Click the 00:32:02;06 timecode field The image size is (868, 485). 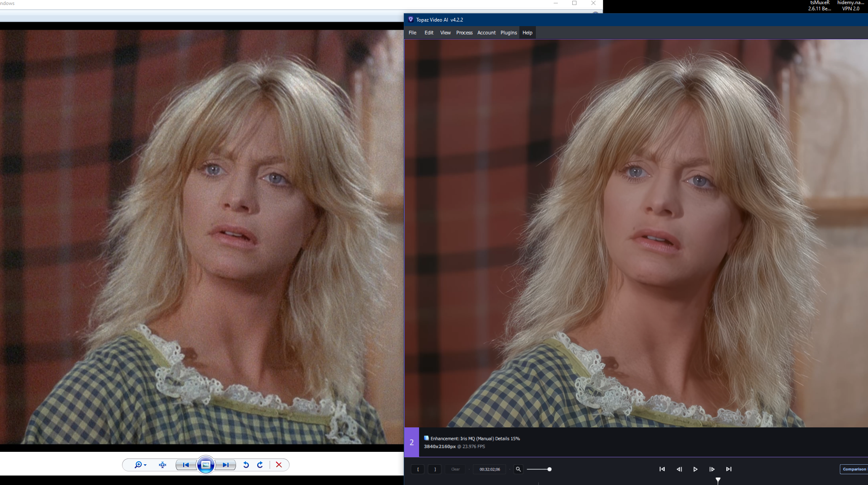(x=489, y=469)
